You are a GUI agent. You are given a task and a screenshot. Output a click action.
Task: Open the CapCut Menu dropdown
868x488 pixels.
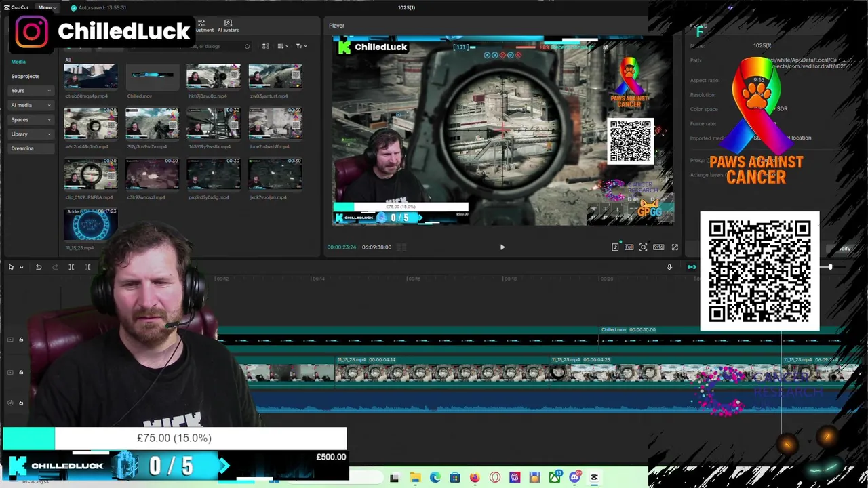[47, 7]
